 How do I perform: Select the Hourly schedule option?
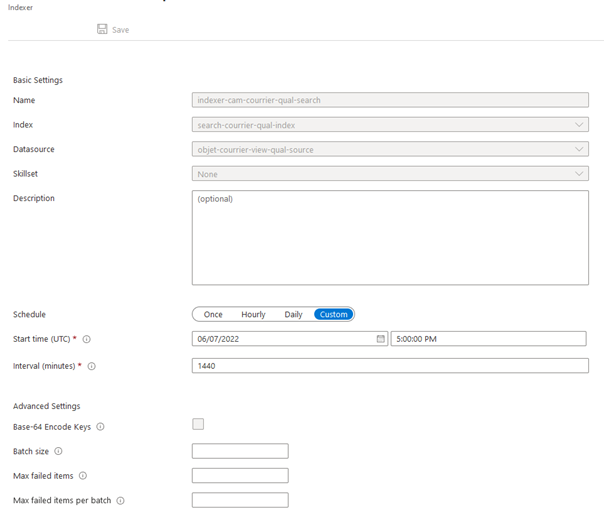pyautogui.click(x=253, y=314)
